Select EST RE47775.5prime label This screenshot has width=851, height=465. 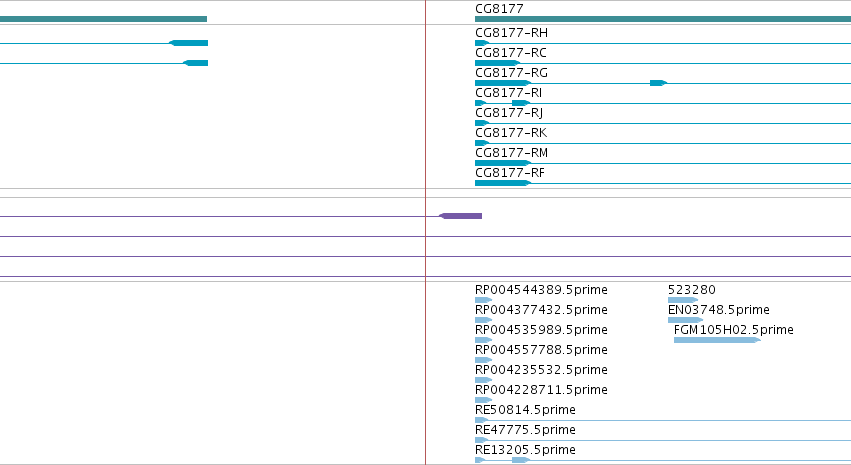click(x=525, y=431)
